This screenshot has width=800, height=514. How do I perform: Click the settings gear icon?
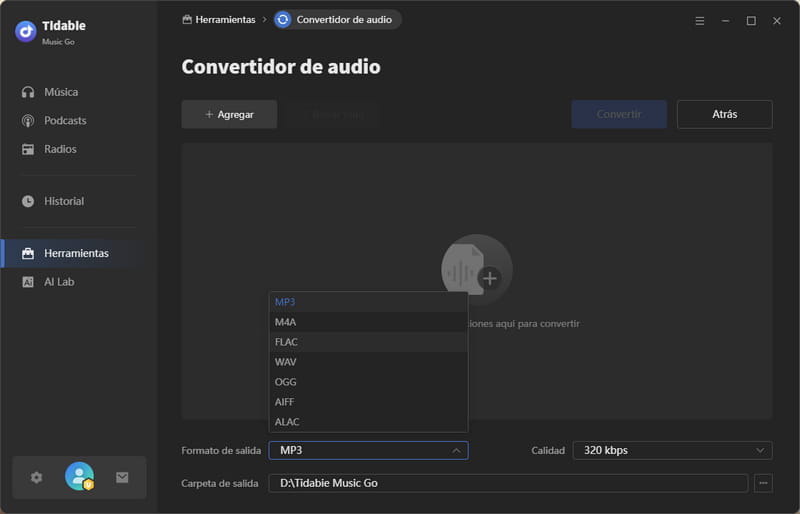point(36,478)
